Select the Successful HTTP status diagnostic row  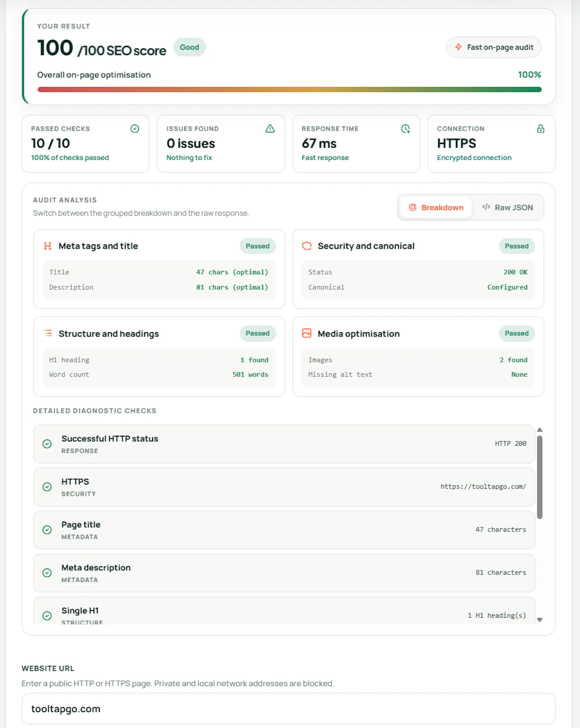[x=284, y=444]
